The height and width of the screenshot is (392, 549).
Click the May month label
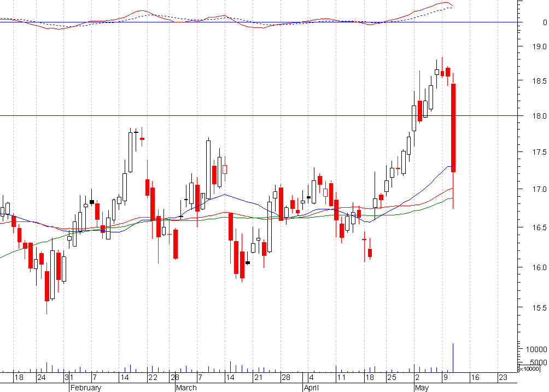(422, 388)
